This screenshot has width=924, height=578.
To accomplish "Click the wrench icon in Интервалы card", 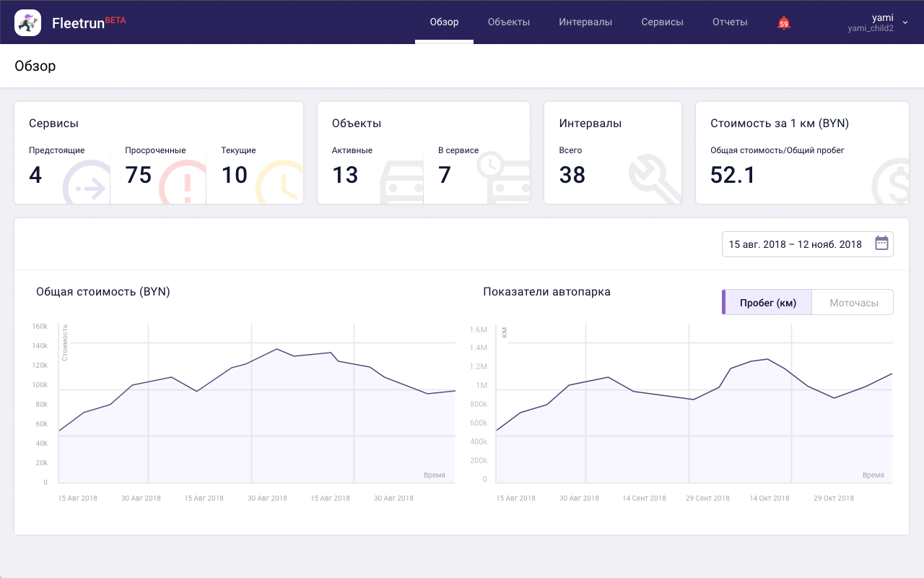I will [653, 181].
